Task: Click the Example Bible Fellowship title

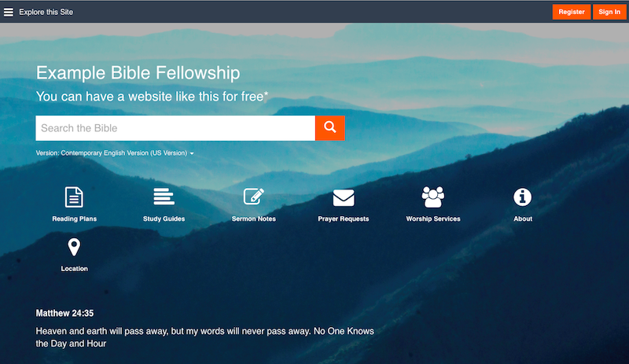Action: 138,73
